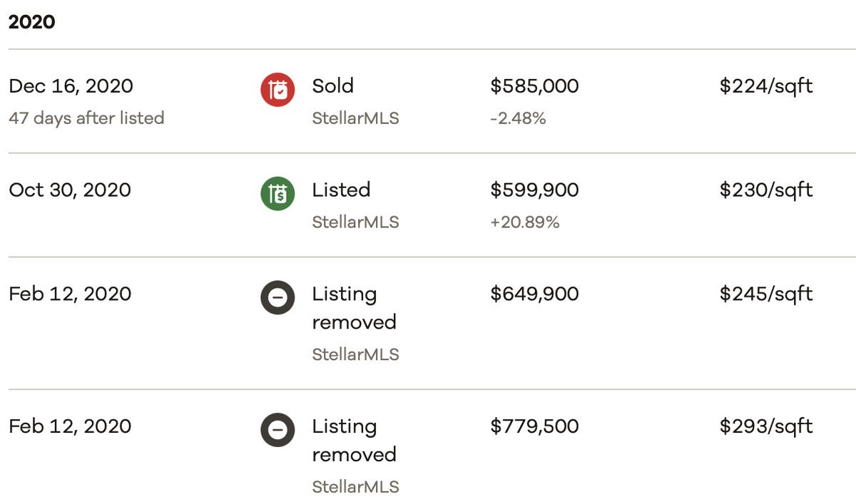
Task: Click the 2020 year heading
Action: click(x=32, y=22)
